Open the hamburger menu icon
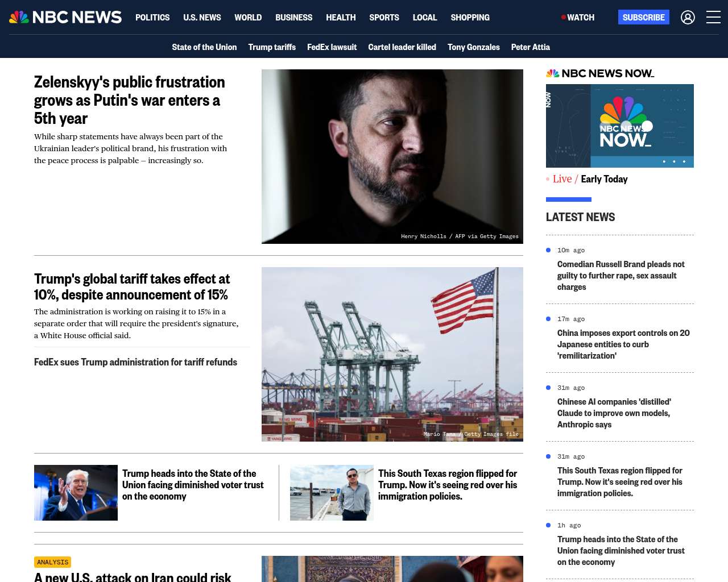Viewport: 728px width, 582px height. click(713, 18)
